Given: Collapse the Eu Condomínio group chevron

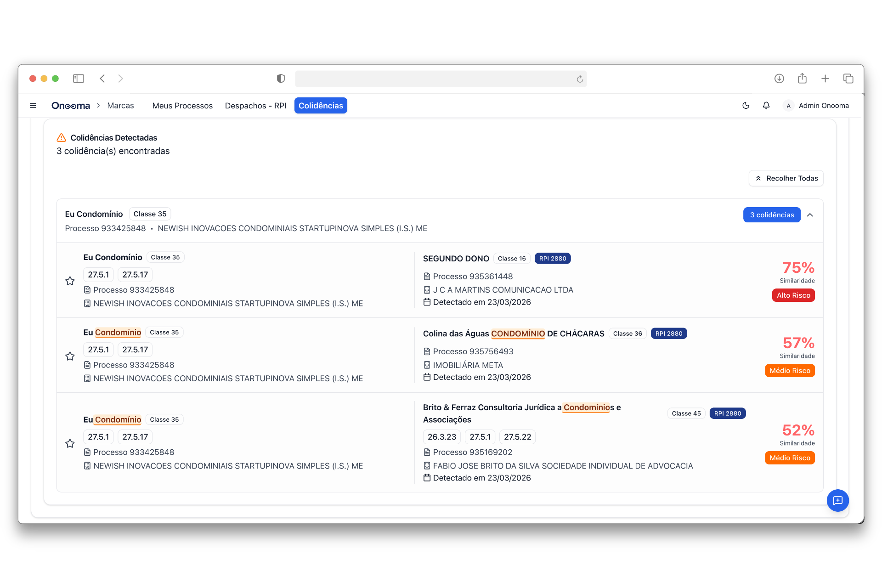Looking at the screenshot, I should (811, 215).
